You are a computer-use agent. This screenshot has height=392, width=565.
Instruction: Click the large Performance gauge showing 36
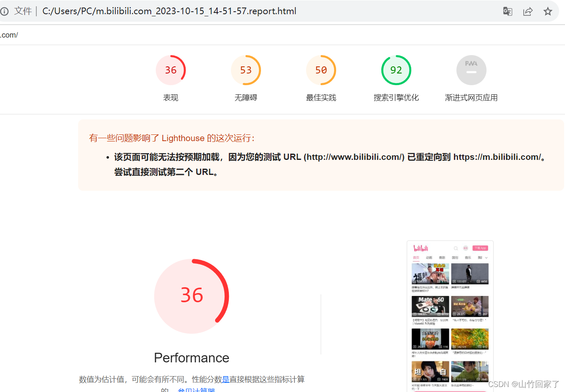(x=192, y=296)
